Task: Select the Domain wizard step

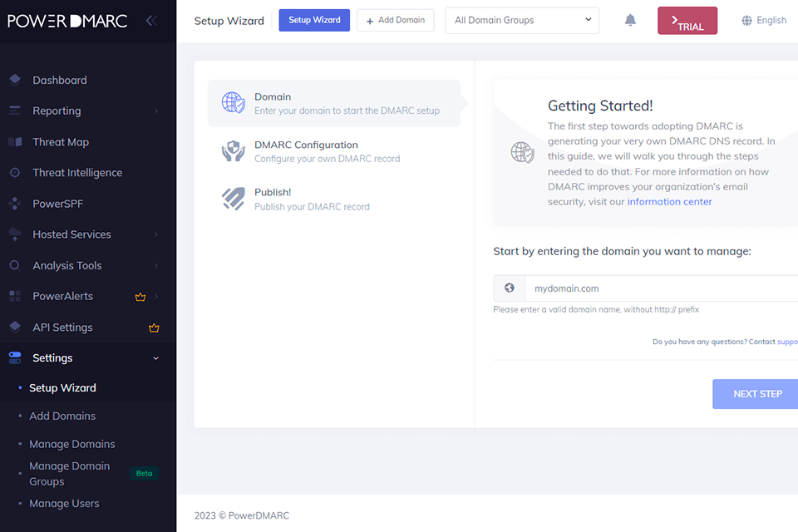Action: 334,103
